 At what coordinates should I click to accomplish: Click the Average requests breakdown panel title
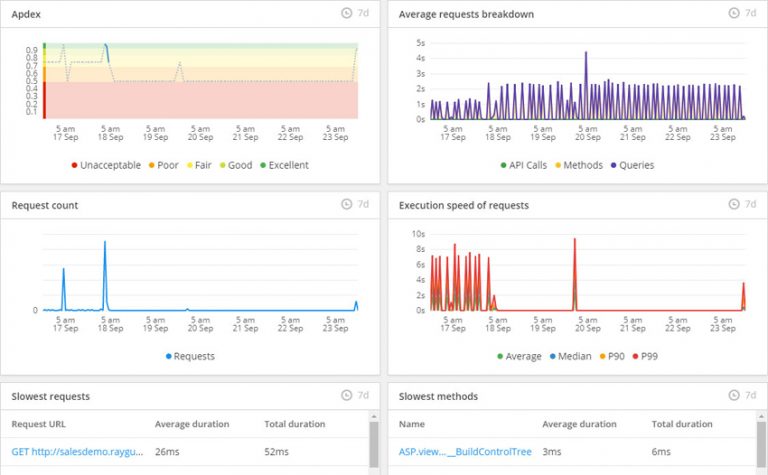point(466,14)
